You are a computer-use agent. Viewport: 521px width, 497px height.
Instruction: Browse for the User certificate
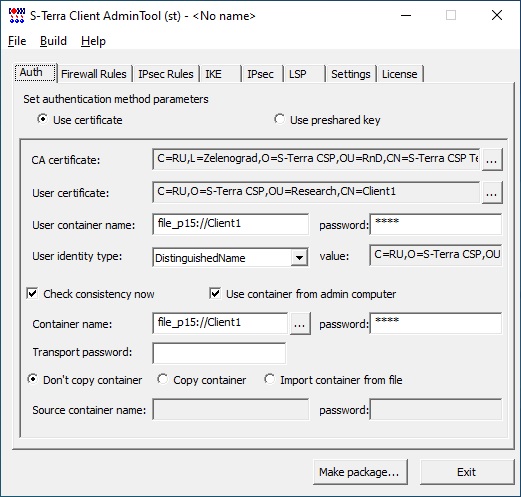(x=492, y=192)
